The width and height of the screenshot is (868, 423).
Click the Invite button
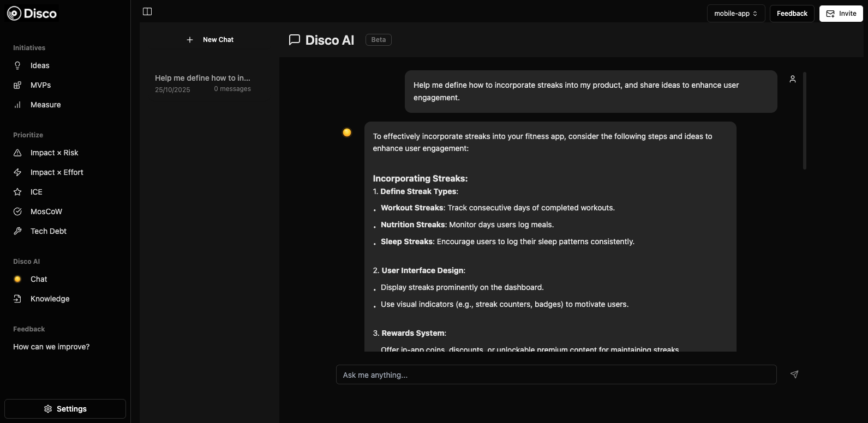tap(841, 14)
